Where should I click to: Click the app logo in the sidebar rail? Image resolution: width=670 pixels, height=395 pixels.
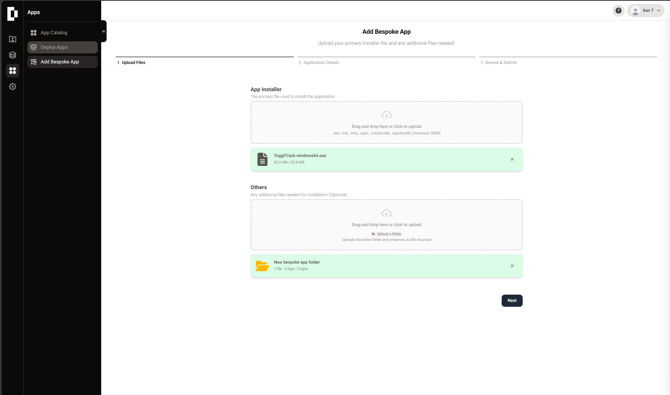[x=12, y=14]
